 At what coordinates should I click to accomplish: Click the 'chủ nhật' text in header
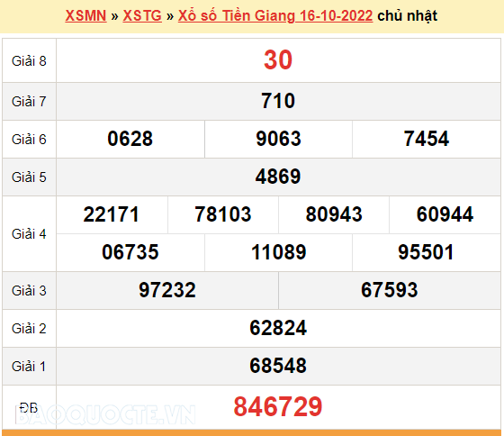pos(407,16)
